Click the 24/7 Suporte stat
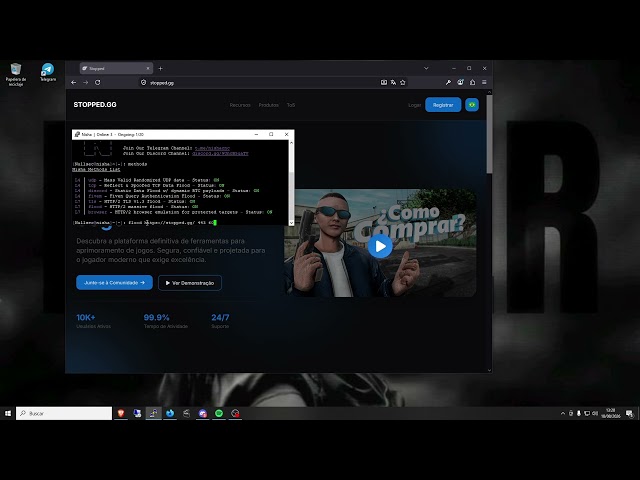 tap(220, 321)
